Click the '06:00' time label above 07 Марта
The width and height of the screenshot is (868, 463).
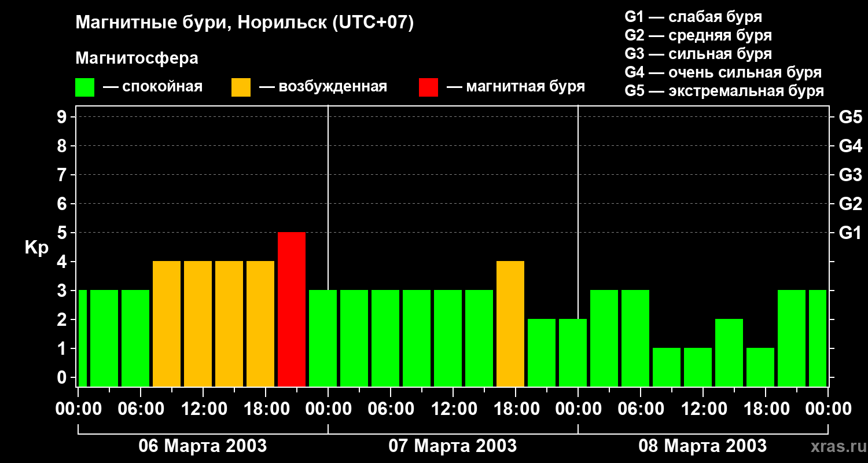[x=390, y=409]
